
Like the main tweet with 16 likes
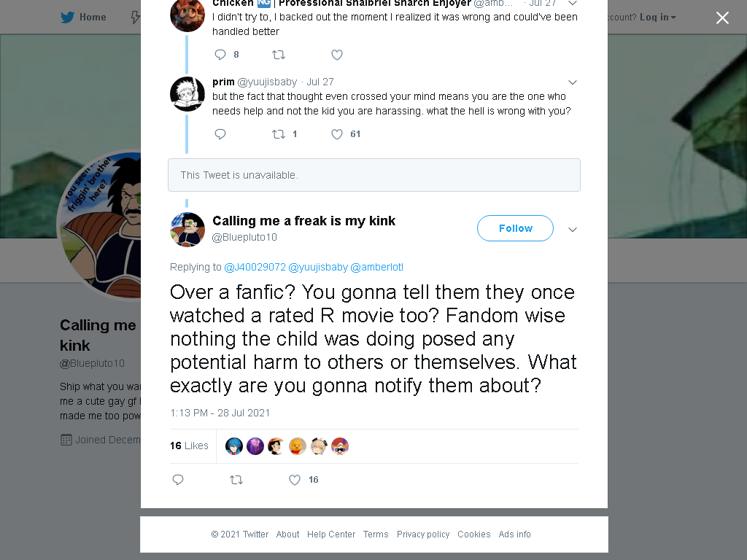pyautogui.click(x=295, y=480)
